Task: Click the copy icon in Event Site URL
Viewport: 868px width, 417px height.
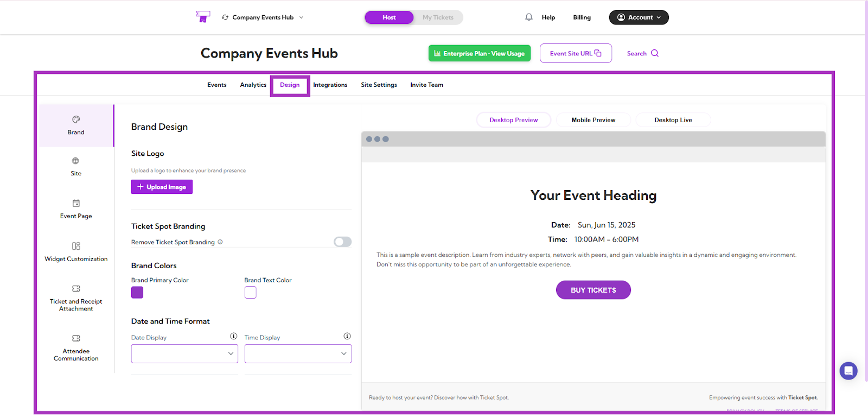Action: 598,53
